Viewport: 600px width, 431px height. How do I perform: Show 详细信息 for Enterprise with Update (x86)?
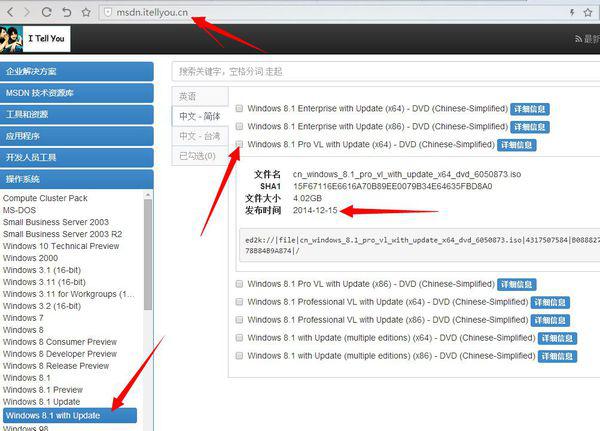pos(530,127)
